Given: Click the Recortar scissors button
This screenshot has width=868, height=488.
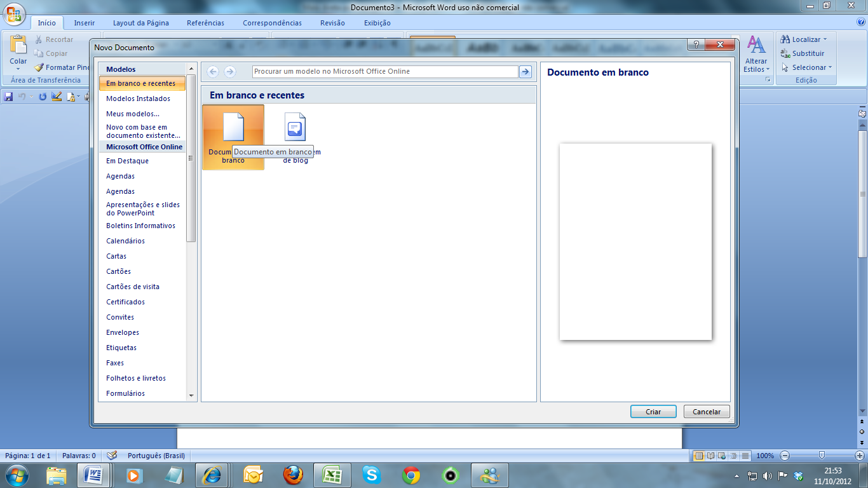Looking at the screenshot, I should [54, 39].
